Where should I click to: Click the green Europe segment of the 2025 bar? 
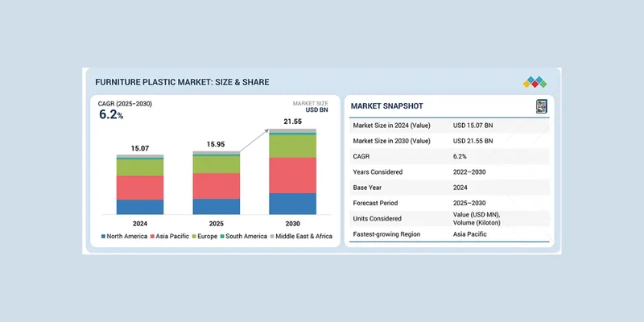point(216,164)
